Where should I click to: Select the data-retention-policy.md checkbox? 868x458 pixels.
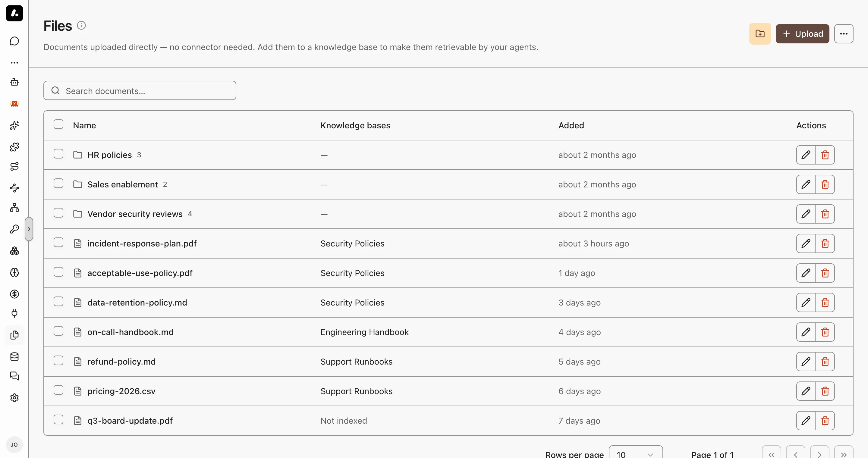pyautogui.click(x=58, y=301)
